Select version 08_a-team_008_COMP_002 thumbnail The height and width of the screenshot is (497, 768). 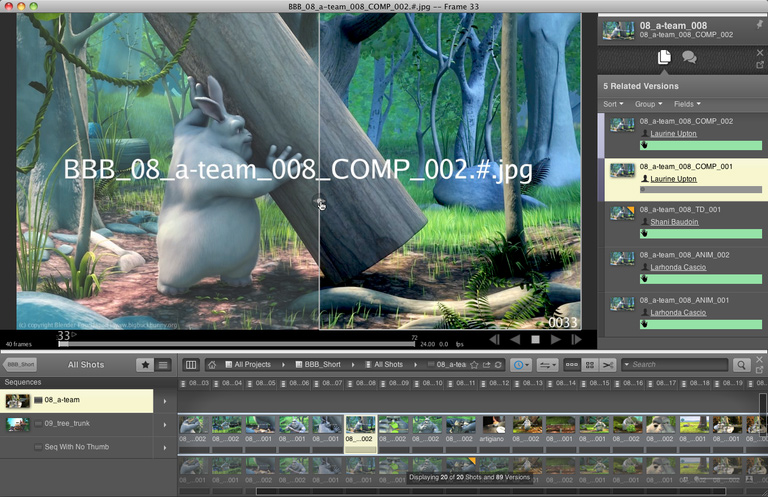tap(622, 124)
